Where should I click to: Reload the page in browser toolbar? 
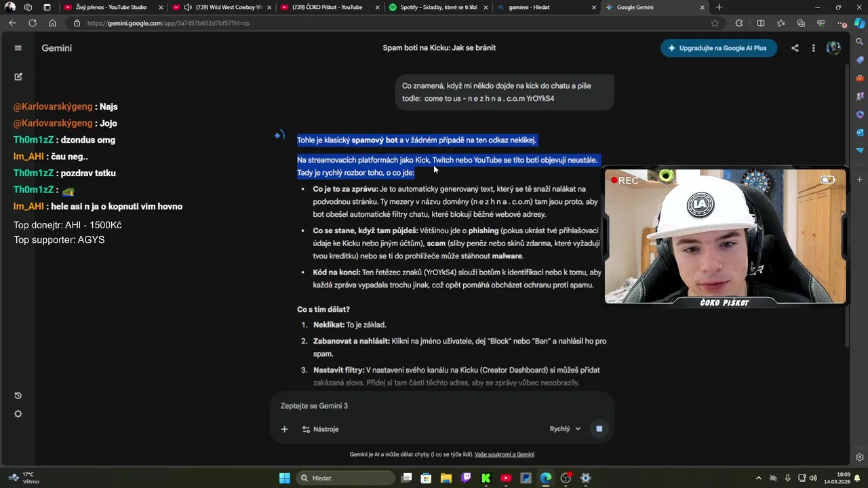tap(32, 23)
